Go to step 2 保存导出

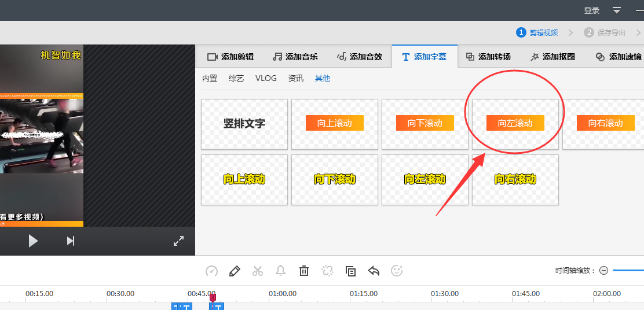605,33
